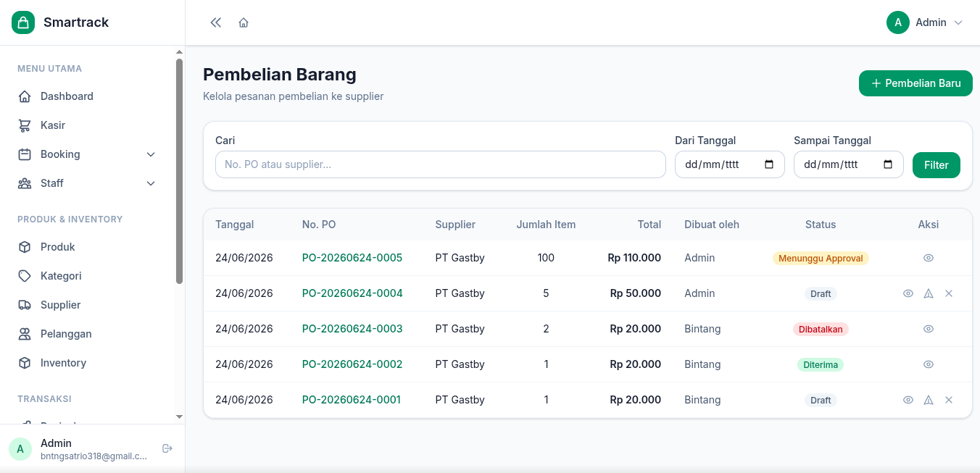Screen dimensions: 980x473
Task: Open the PO-20260624-0005 link
Action: (x=352, y=258)
